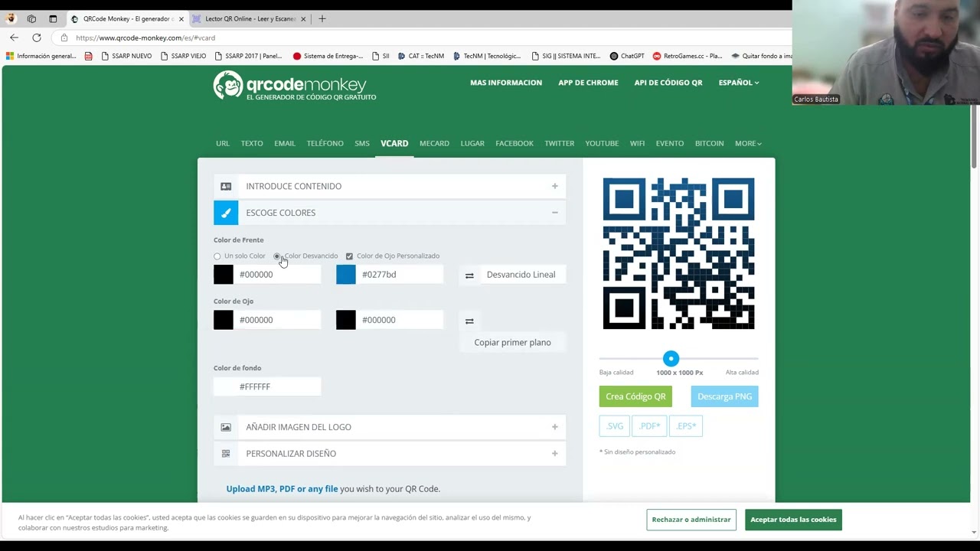Click the first black gradient color swatch

(x=224, y=275)
